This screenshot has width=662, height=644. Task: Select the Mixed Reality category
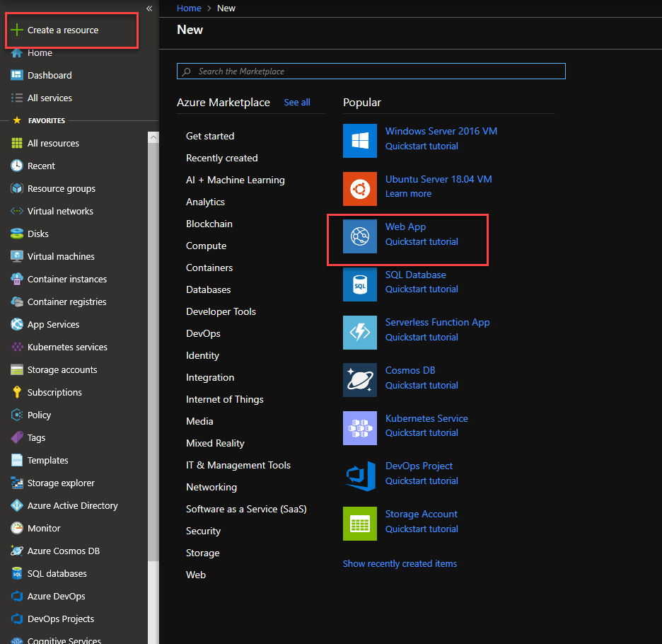(215, 443)
